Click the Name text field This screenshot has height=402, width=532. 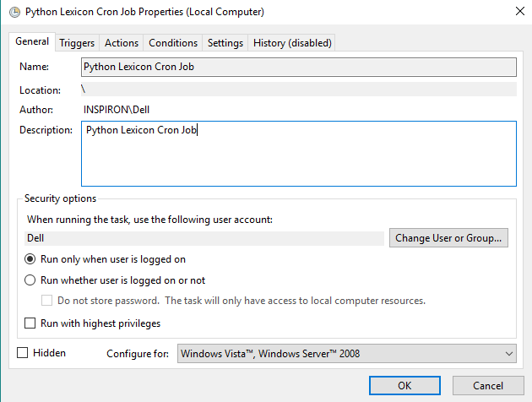pos(298,67)
